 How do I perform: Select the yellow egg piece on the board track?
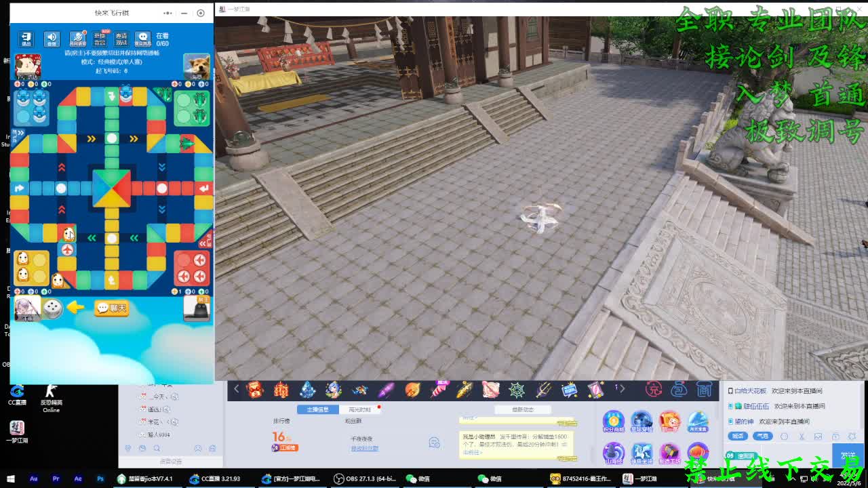(68, 234)
